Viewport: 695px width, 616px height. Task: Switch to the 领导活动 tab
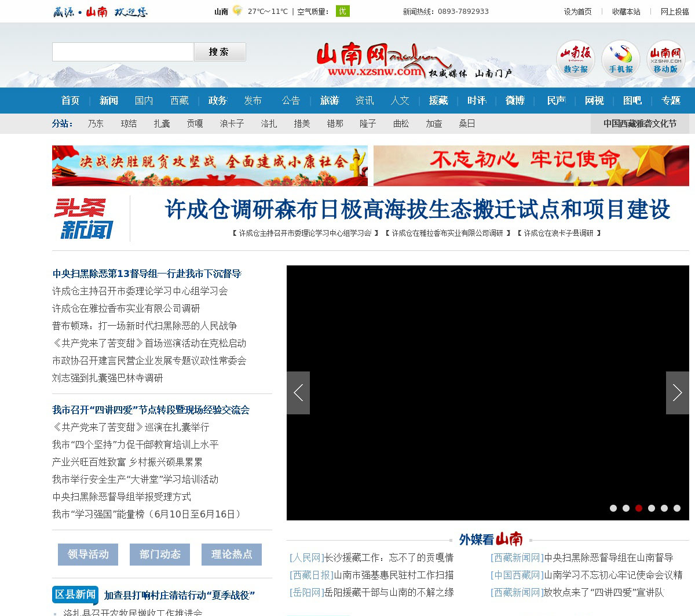pos(88,555)
